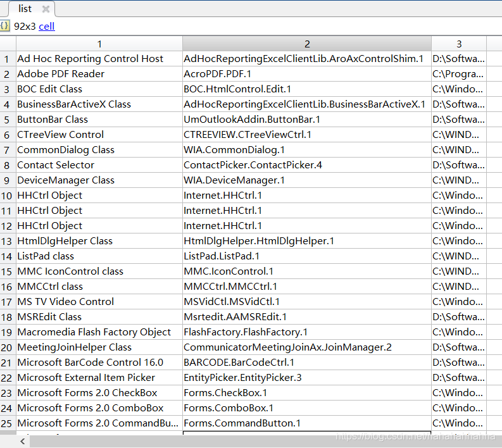This screenshot has width=502, height=448.
Task: Click the horizontal scrollbar left arrow
Action: [x=22, y=441]
